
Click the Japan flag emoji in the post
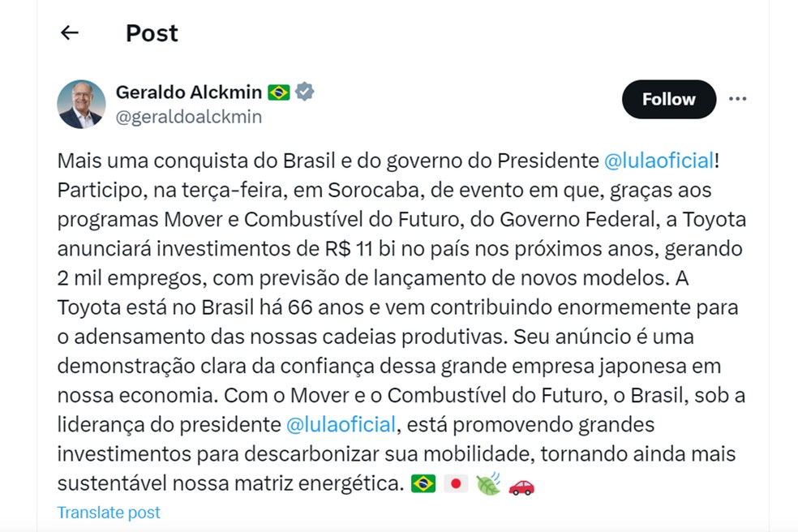(x=457, y=485)
